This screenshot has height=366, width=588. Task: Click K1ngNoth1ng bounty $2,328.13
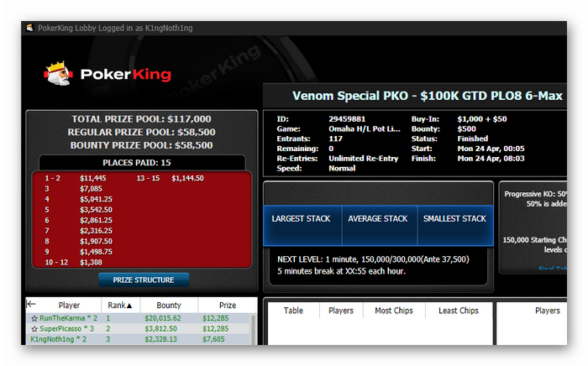161,339
